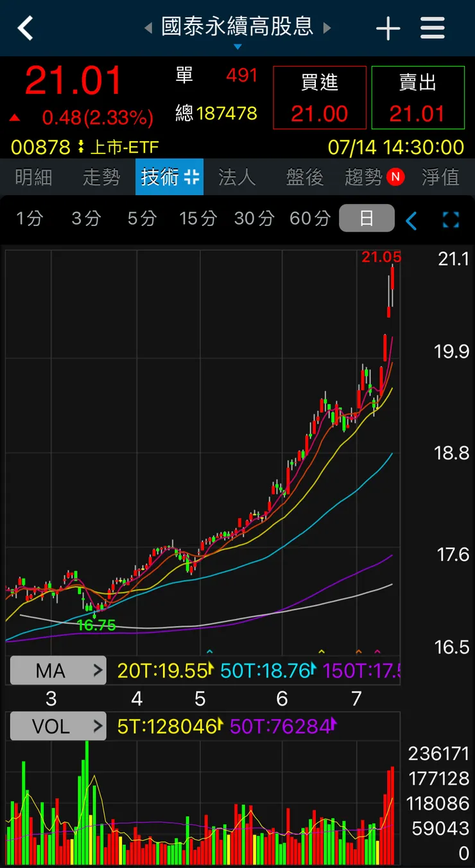Tap the 00878 stock code

(x=40, y=147)
